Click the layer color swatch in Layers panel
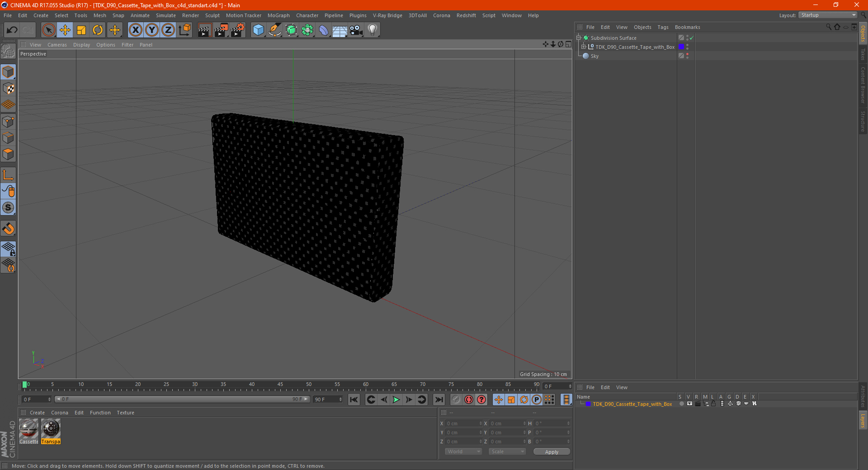The height and width of the screenshot is (470, 868). [588, 404]
